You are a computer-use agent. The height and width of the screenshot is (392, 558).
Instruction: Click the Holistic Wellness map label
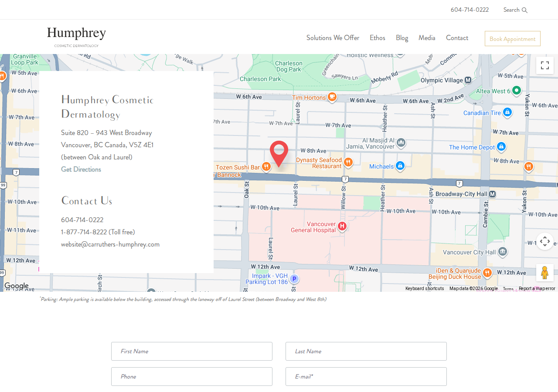[369, 55]
